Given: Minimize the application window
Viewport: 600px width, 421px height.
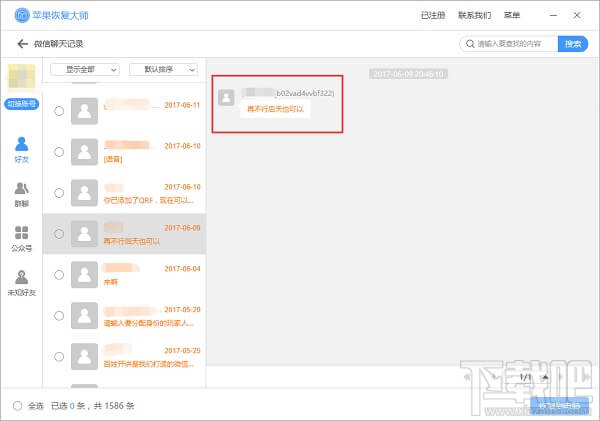Looking at the screenshot, I should tap(553, 15).
